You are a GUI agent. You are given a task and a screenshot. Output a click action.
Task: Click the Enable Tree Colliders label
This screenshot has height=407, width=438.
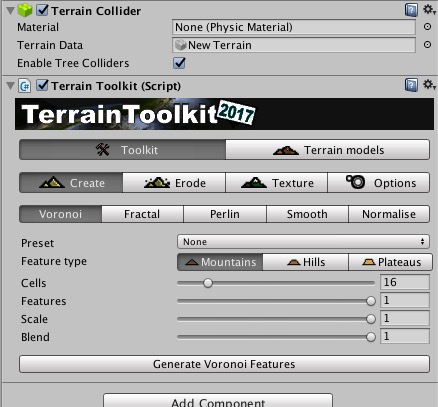pyautogui.click(x=73, y=63)
